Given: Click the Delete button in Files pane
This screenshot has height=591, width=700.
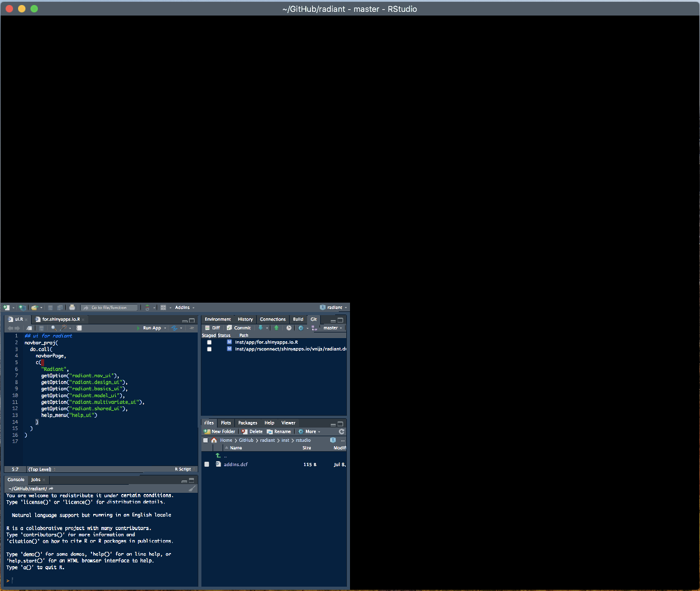Looking at the screenshot, I should tap(252, 432).
